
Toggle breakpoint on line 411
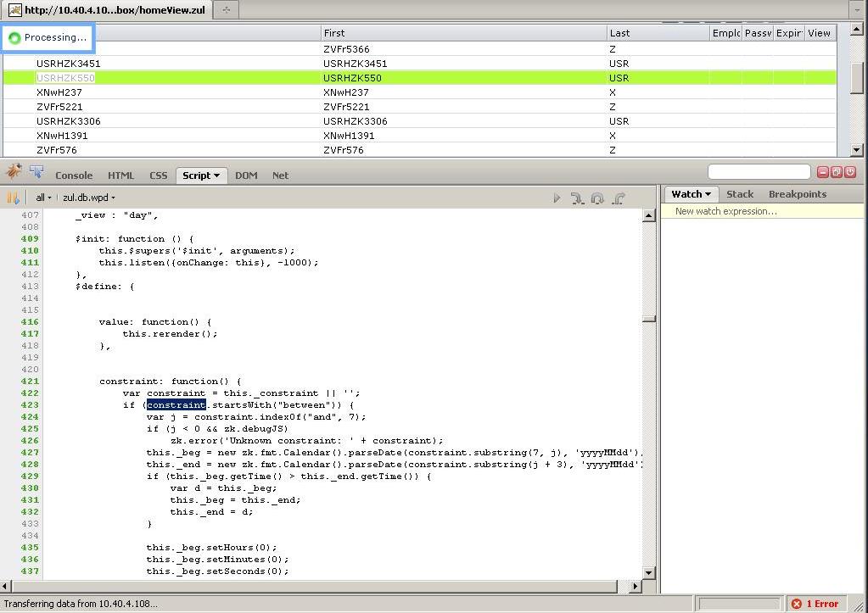[x=30, y=263]
